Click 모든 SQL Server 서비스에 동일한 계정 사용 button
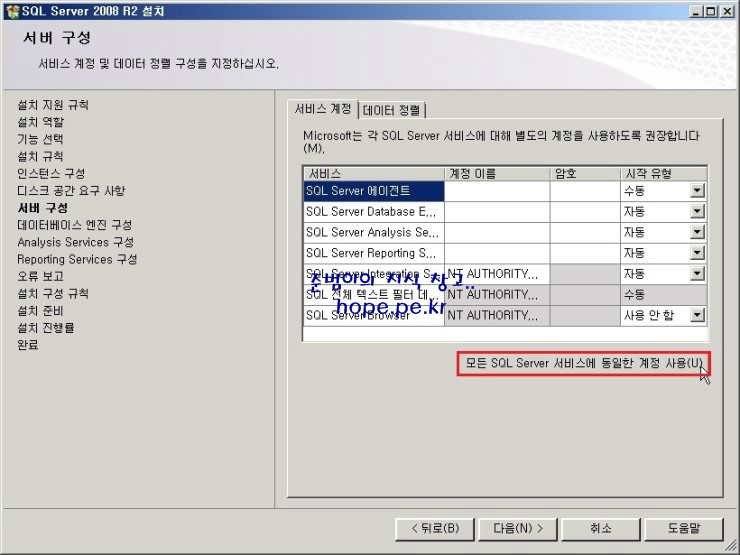Image resolution: width=740 pixels, height=555 pixels. pos(583,363)
